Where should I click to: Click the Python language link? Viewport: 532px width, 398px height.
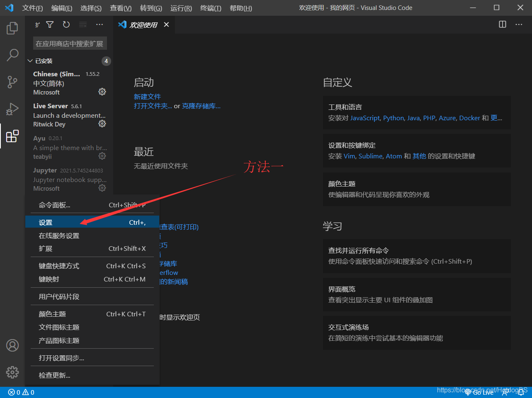tap(394, 118)
